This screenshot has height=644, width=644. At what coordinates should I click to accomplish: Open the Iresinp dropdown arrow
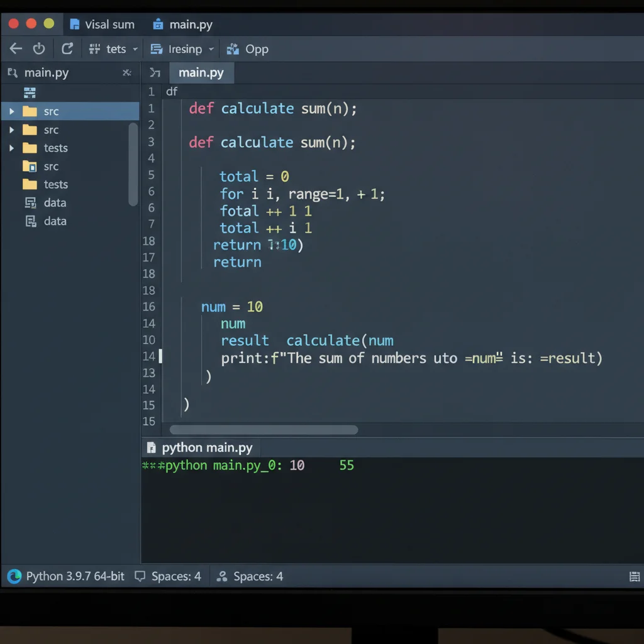click(211, 49)
